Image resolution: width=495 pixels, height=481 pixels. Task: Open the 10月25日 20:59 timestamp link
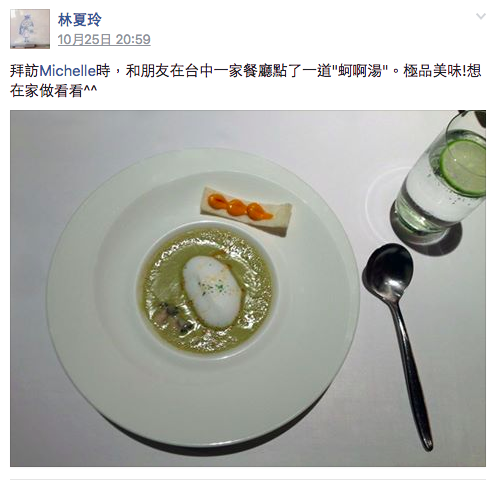104,40
